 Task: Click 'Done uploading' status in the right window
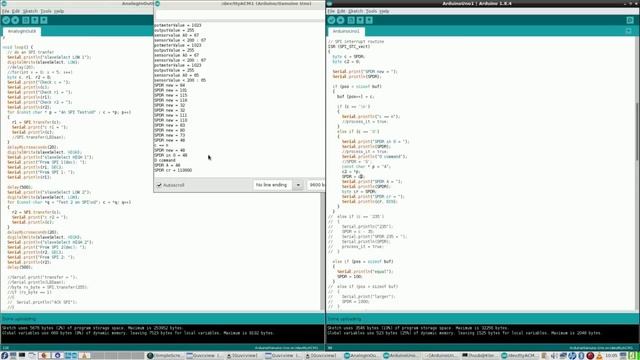pyautogui.click(x=344, y=319)
